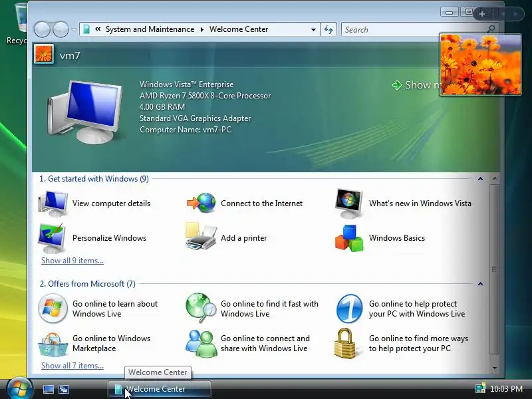
Task: Collapse the Get started with Windows section
Action: click(x=480, y=179)
